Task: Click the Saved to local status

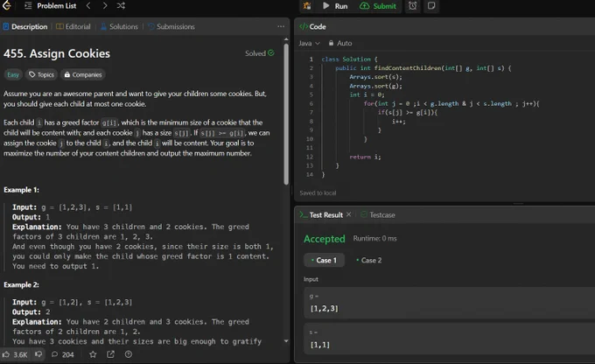Action: [318, 192]
